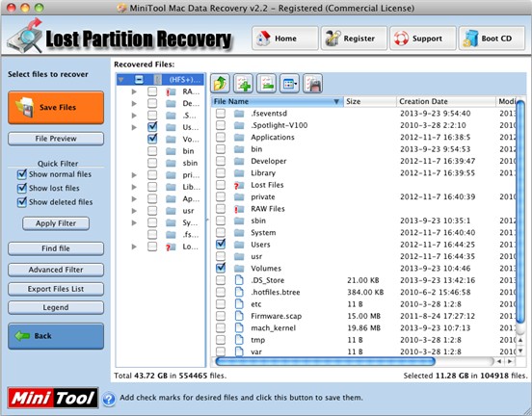Sort by Creation Date column header
532x416 pixels.
click(x=446, y=102)
